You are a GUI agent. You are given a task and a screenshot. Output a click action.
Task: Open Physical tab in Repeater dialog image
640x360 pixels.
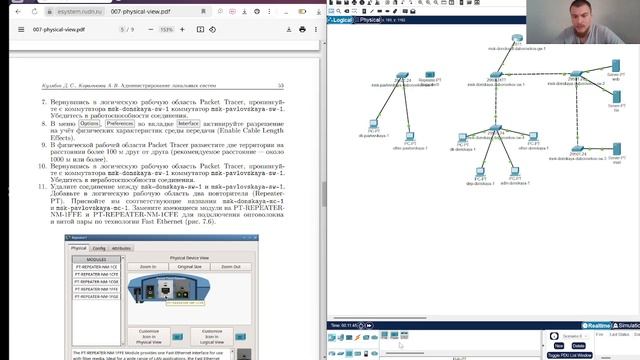pyautogui.click(x=78, y=248)
